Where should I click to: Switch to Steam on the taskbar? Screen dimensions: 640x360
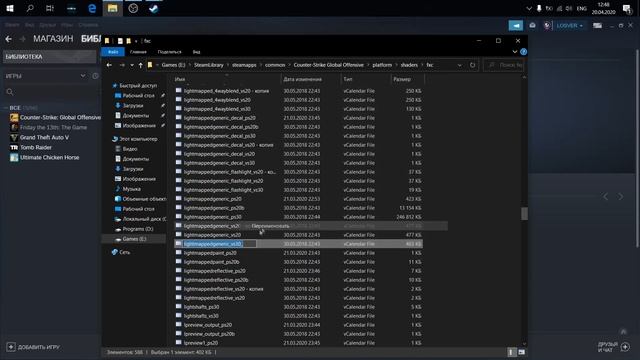[153, 8]
